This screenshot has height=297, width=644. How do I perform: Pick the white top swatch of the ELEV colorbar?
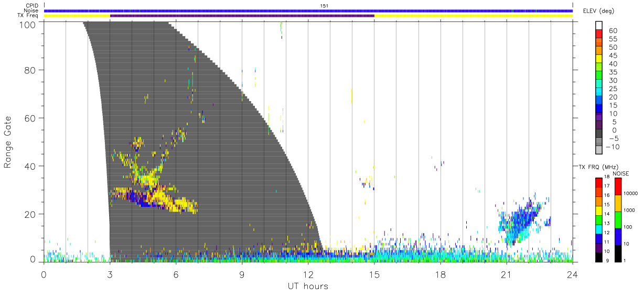[x=599, y=25]
